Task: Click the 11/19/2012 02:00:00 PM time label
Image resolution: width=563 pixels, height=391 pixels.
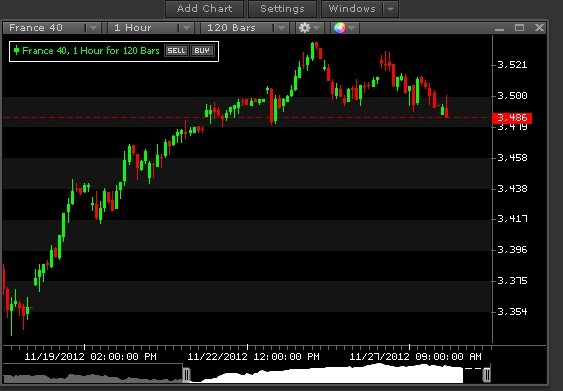Action: pos(90,357)
